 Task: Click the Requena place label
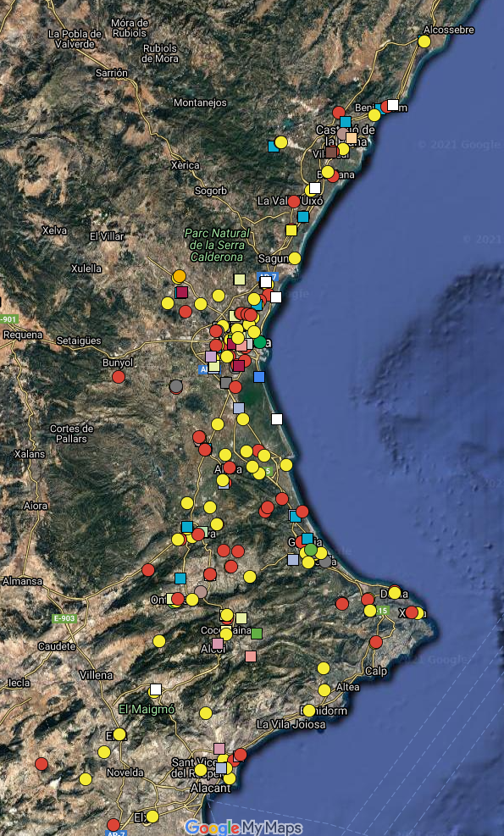point(23,335)
